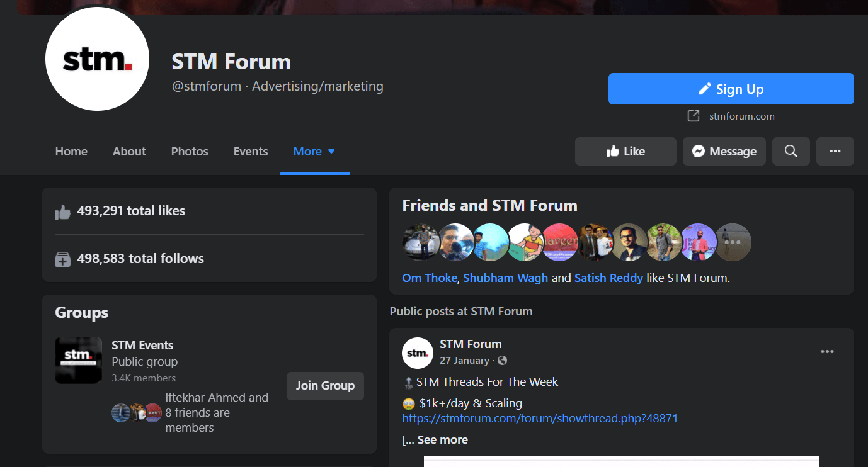View the Events tab
This screenshot has height=467, width=868.
(251, 151)
